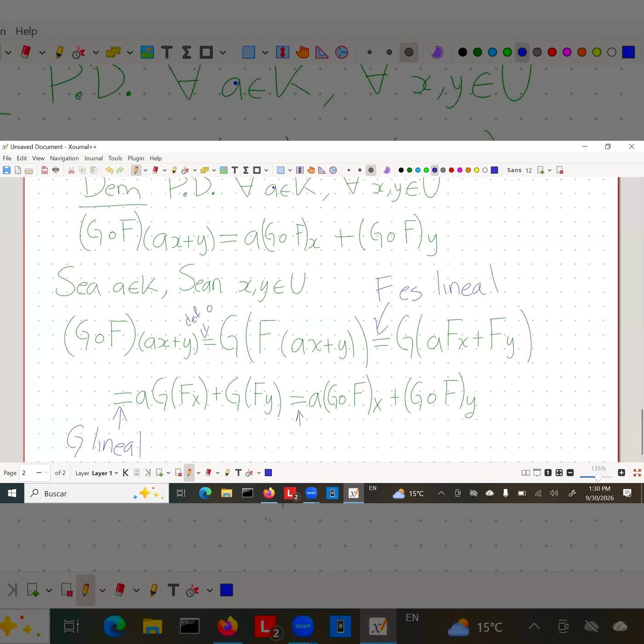644x644 pixels.
Task: Expand the PDF text selection dropdown
Action: (x=214, y=170)
